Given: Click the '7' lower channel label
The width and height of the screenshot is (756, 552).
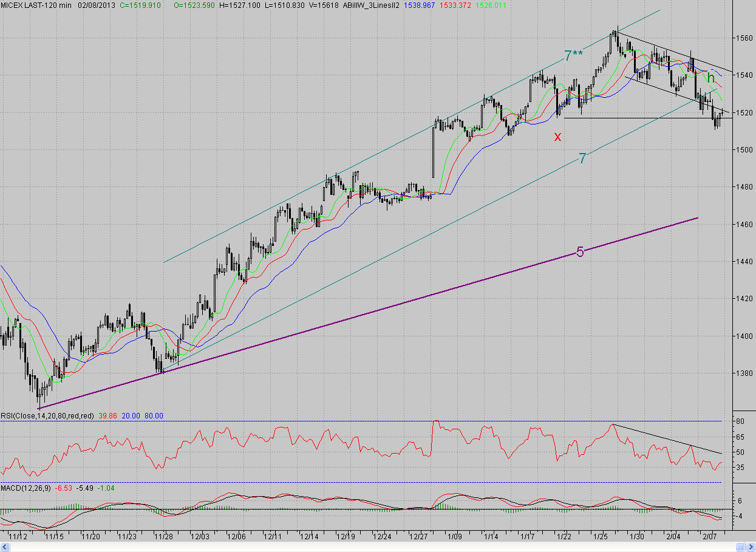Looking at the screenshot, I should tap(582, 159).
